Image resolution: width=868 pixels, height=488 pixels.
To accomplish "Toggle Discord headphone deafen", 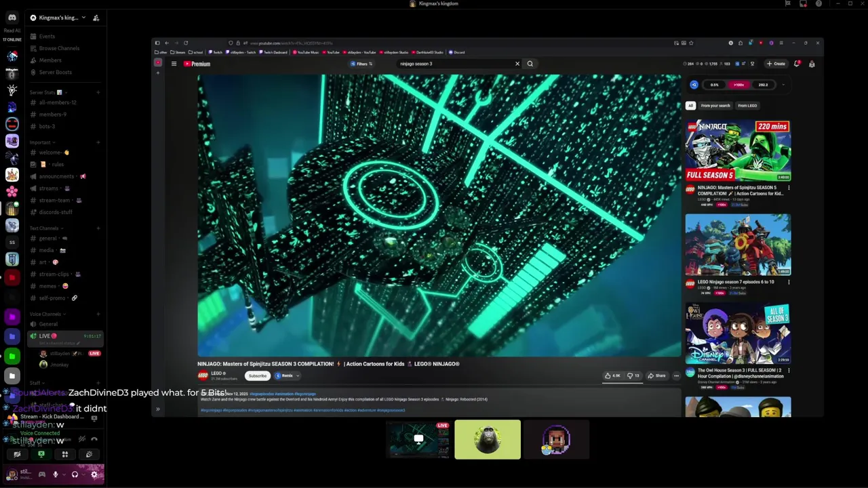I will point(75,474).
